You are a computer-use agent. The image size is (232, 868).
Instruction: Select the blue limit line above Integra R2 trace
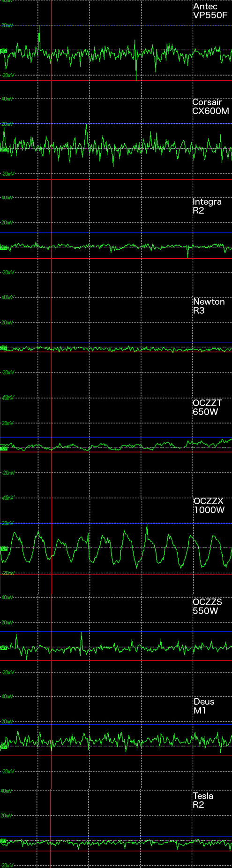click(116, 233)
